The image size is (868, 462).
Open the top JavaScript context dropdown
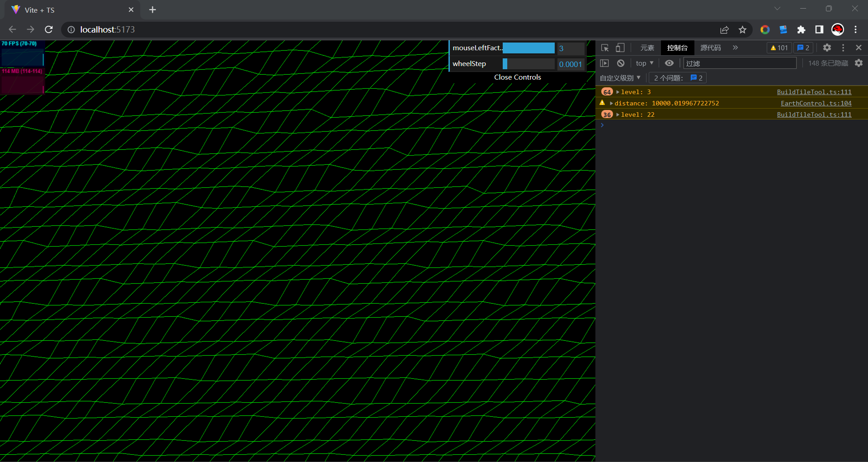pos(644,63)
